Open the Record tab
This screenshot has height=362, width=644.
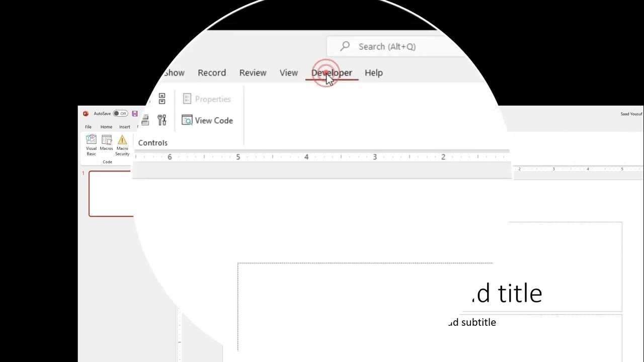[x=212, y=72]
